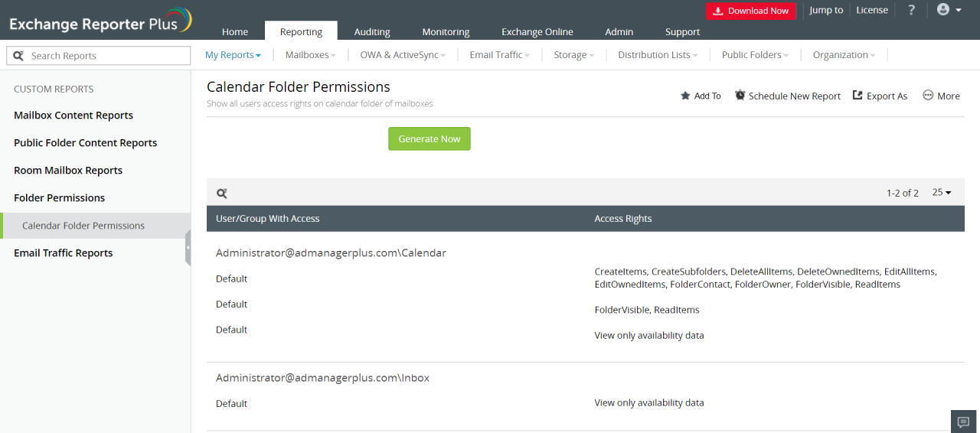This screenshot has width=980, height=433.
Task: Open the Export As options
Action: [880, 96]
